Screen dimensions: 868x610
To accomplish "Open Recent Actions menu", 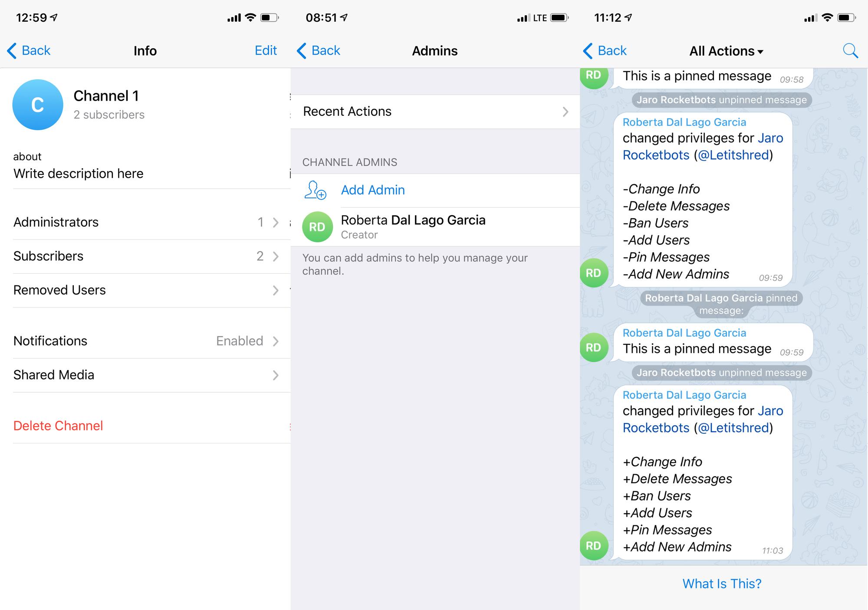I will 436,111.
